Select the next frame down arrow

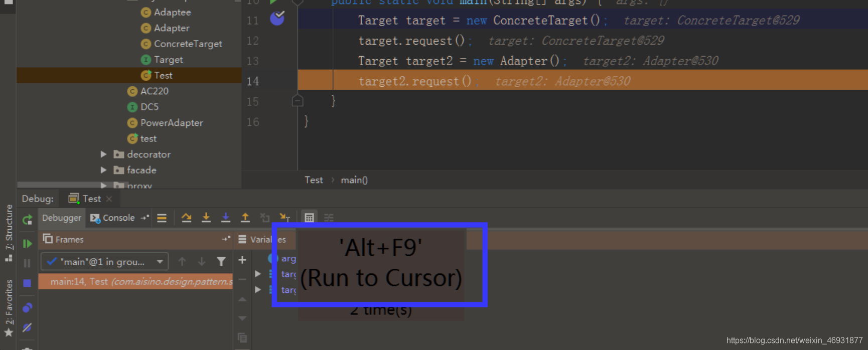point(202,261)
